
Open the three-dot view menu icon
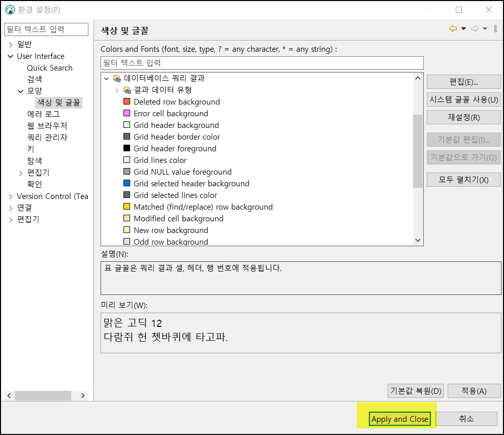pyautogui.click(x=495, y=28)
